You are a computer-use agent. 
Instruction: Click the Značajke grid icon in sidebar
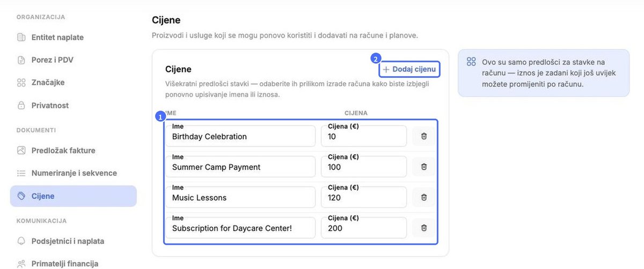click(21, 83)
